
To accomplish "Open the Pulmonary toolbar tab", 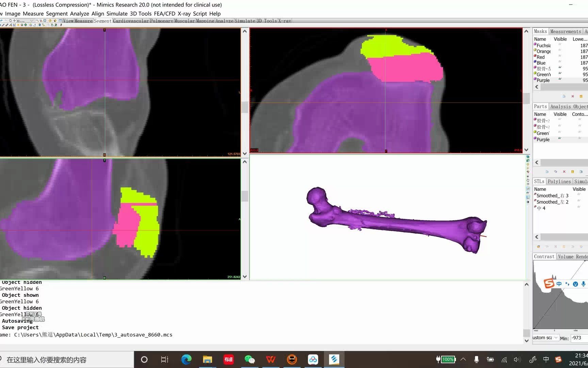I will (x=162, y=21).
